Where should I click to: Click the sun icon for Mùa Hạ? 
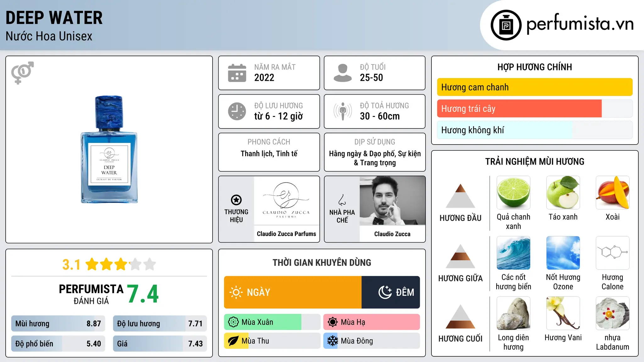[333, 322]
